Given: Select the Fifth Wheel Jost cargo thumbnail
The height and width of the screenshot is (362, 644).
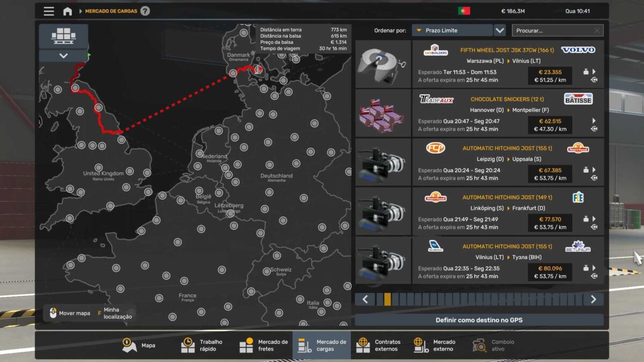Looking at the screenshot, I should click(x=383, y=64).
